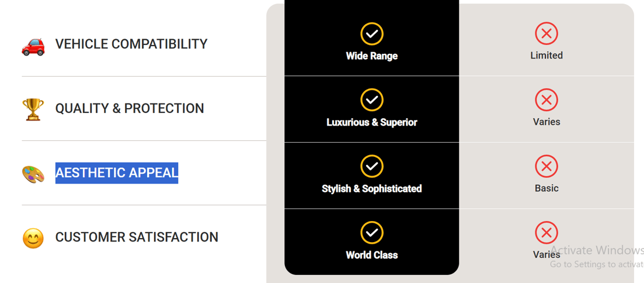Click the CUSTOMER SATISFACTION heading
The image size is (644, 283).
[137, 237]
